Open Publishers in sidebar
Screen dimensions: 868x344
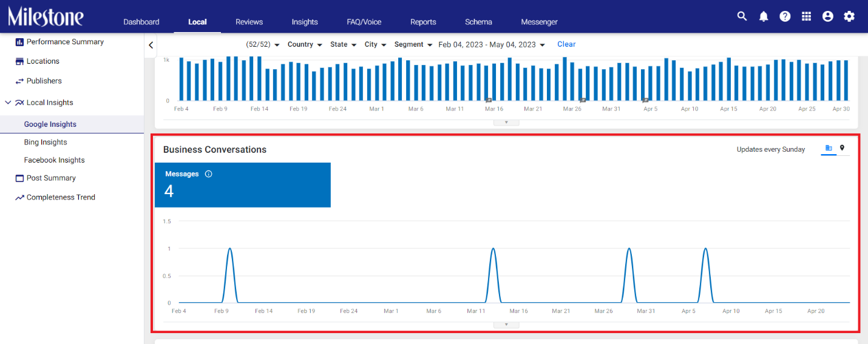pos(44,81)
